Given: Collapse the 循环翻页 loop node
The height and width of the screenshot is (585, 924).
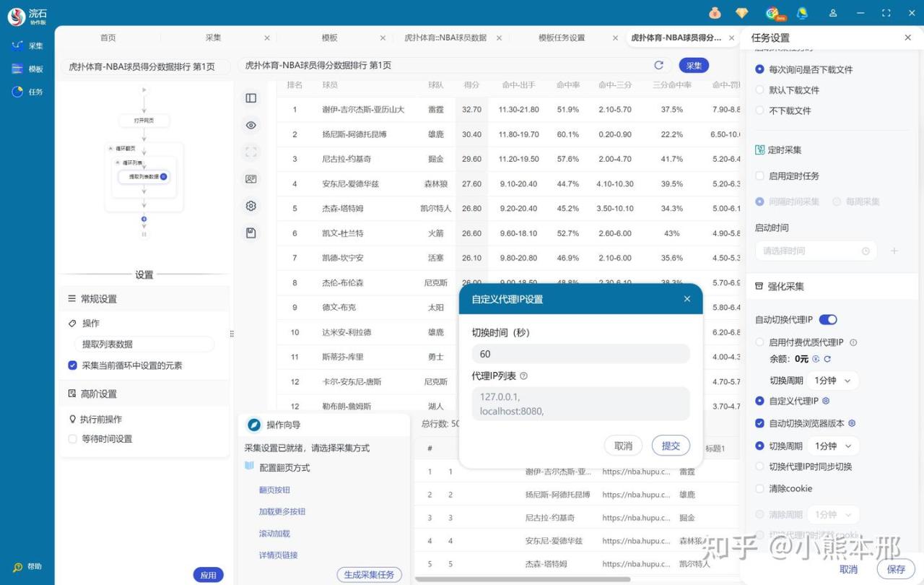Looking at the screenshot, I should click(110, 148).
